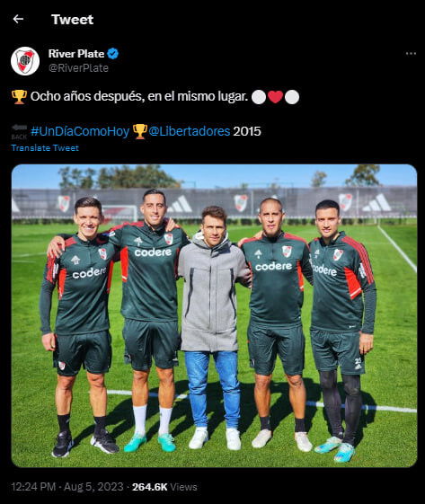Open the #UnDíaComoHoy hashtag
425x504 pixels.
80,131
